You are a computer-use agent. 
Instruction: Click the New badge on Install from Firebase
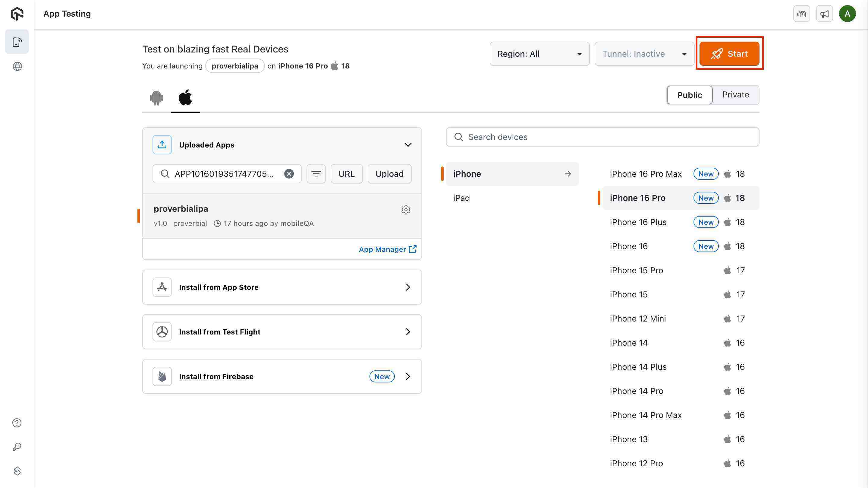tap(382, 376)
